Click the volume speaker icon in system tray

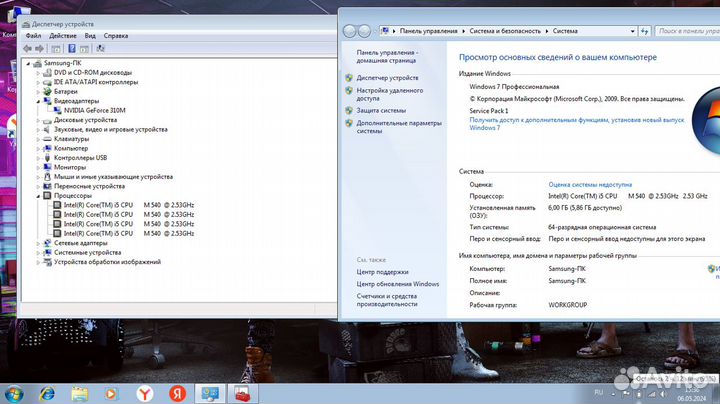[663, 394]
